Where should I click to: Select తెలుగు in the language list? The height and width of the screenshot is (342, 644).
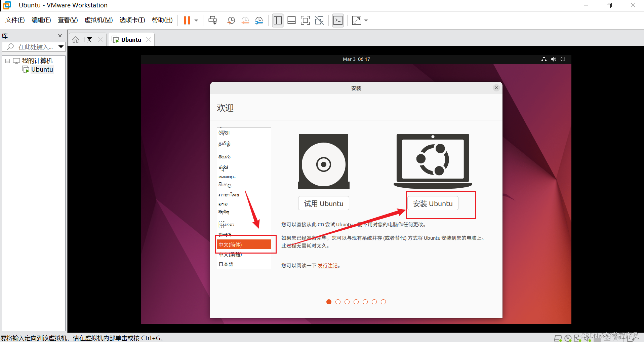tap(244, 157)
